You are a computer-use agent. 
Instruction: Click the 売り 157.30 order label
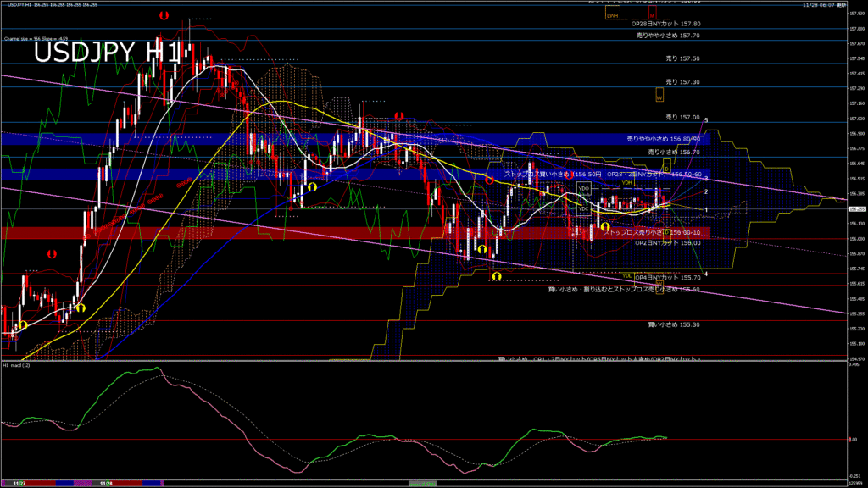tap(682, 82)
